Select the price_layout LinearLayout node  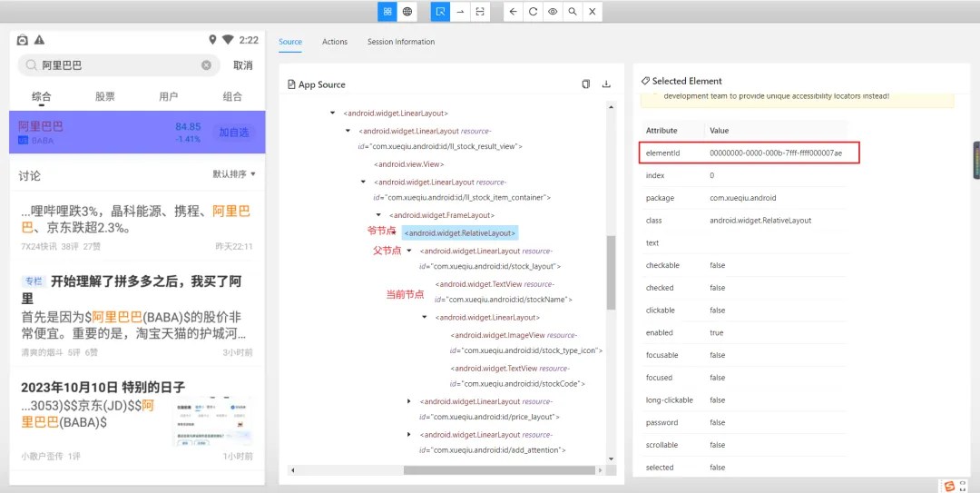pyautogui.click(x=489, y=409)
